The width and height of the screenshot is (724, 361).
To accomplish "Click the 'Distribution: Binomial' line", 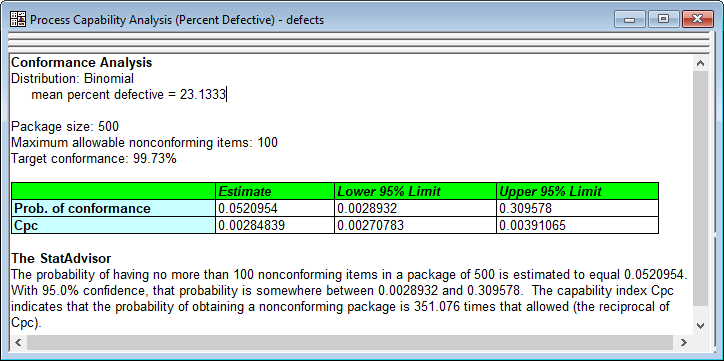I will (72, 78).
